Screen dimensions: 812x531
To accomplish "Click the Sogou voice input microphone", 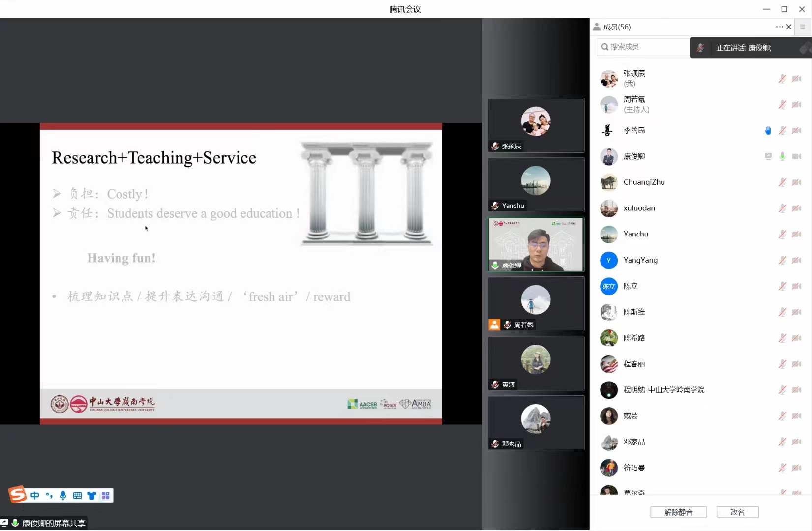I will click(x=63, y=495).
